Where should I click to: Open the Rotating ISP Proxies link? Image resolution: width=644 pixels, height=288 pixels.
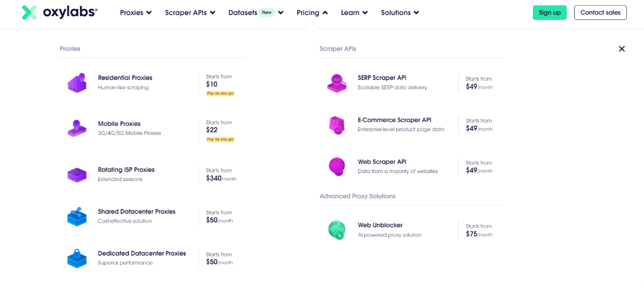point(126,170)
